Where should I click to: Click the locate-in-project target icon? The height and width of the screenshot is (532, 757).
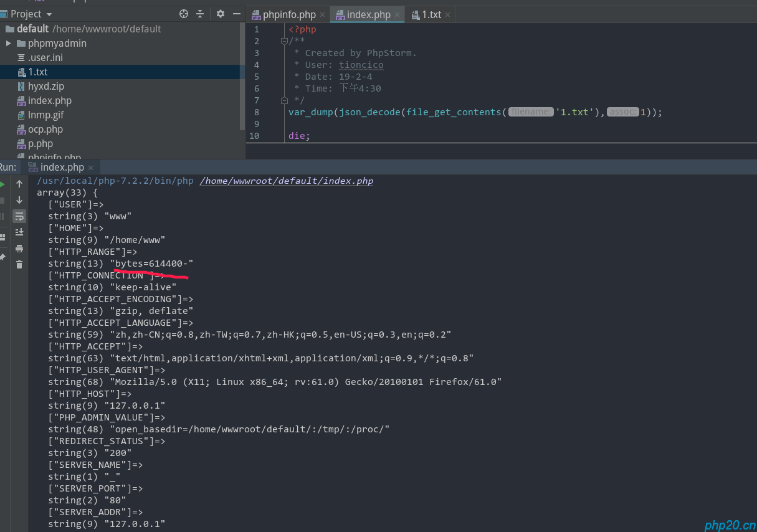click(x=184, y=14)
